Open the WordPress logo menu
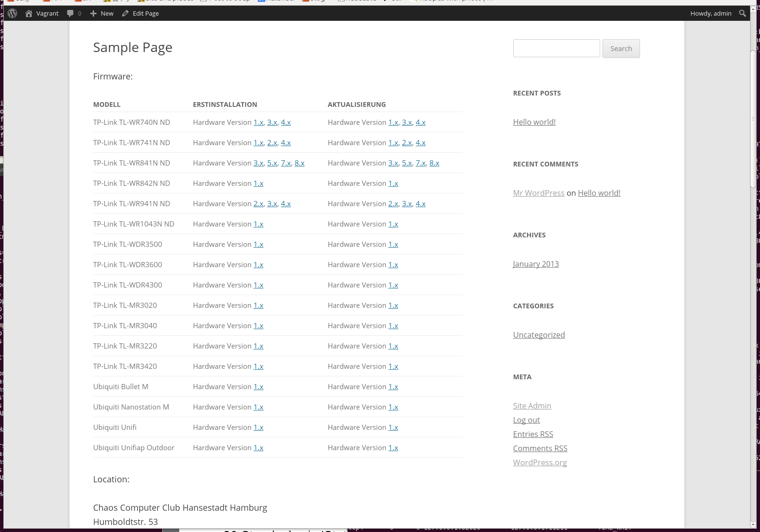The height and width of the screenshot is (532, 760). coord(12,13)
